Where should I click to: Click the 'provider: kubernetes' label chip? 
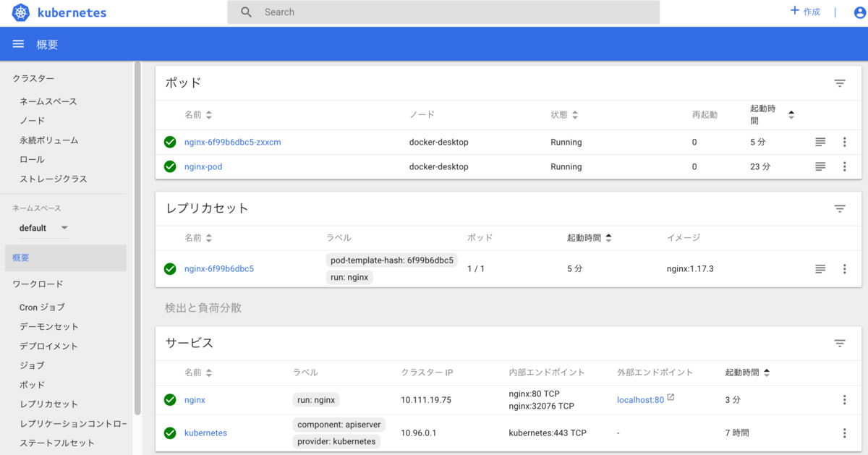(x=336, y=441)
